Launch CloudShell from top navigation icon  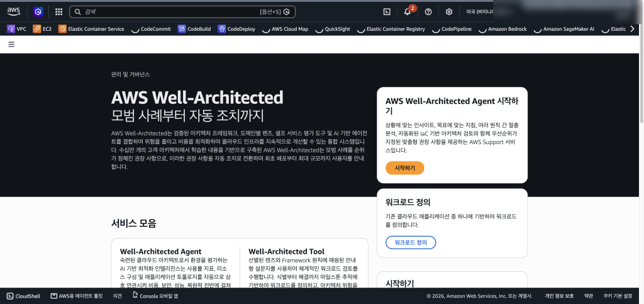tap(387, 12)
